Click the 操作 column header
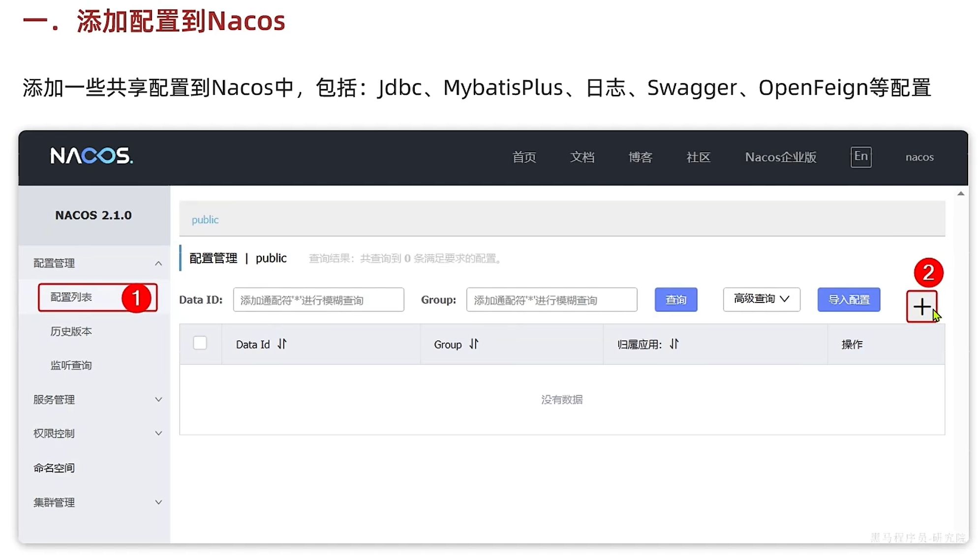980x559 pixels. [x=852, y=344]
